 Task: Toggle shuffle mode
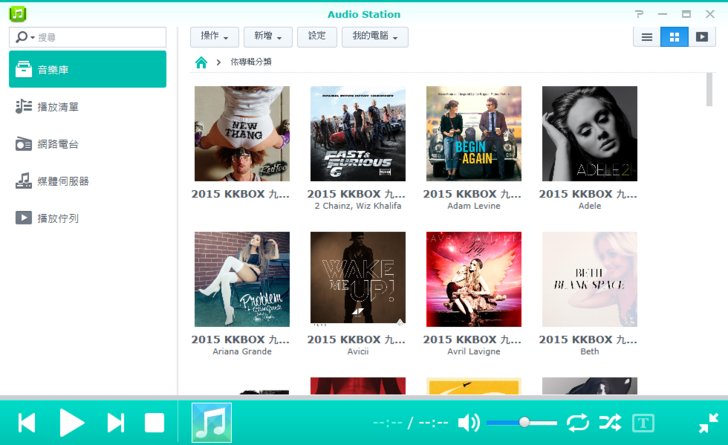tap(610, 423)
